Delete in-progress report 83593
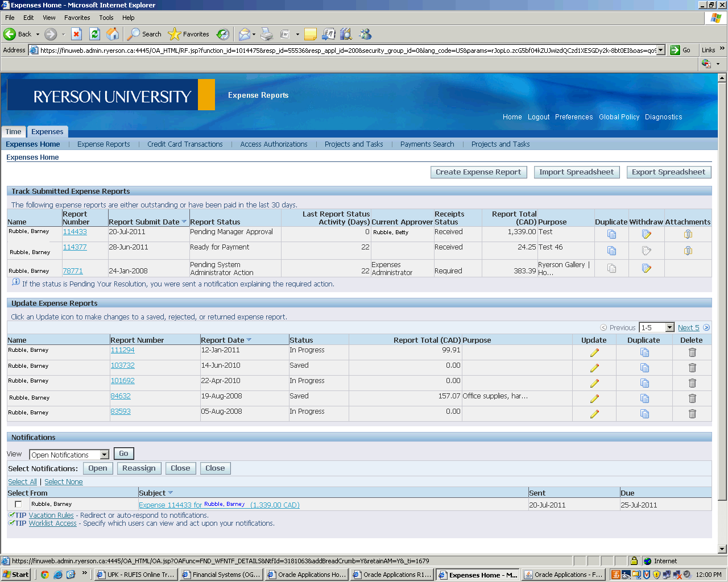 tap(692, 414)
